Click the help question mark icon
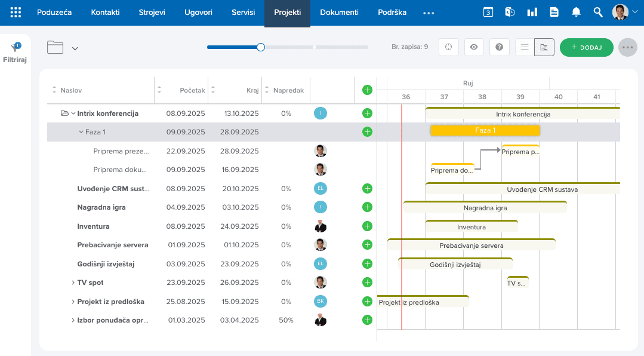The height and width of the screenshot is (356, 644). click(499, 47)
